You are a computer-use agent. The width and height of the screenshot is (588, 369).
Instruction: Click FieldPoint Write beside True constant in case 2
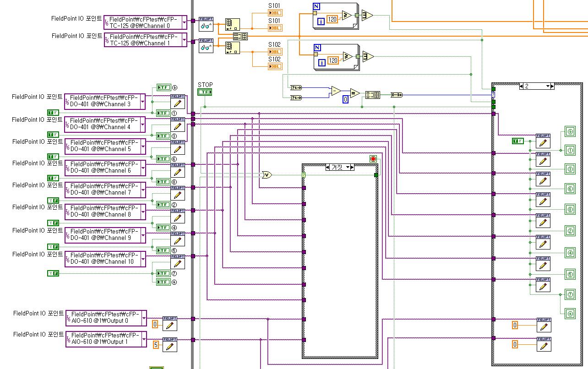pyautogui.click(x=543, y=141)
